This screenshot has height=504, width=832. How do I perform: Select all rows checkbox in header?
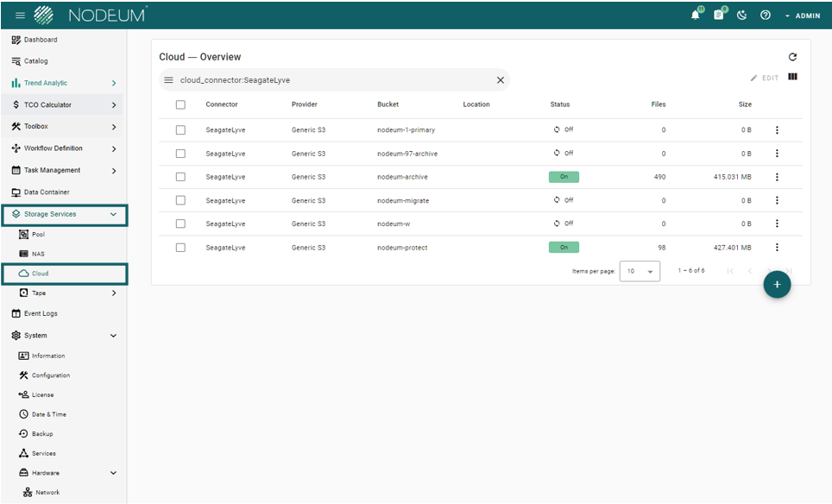[x=180, y=104]
